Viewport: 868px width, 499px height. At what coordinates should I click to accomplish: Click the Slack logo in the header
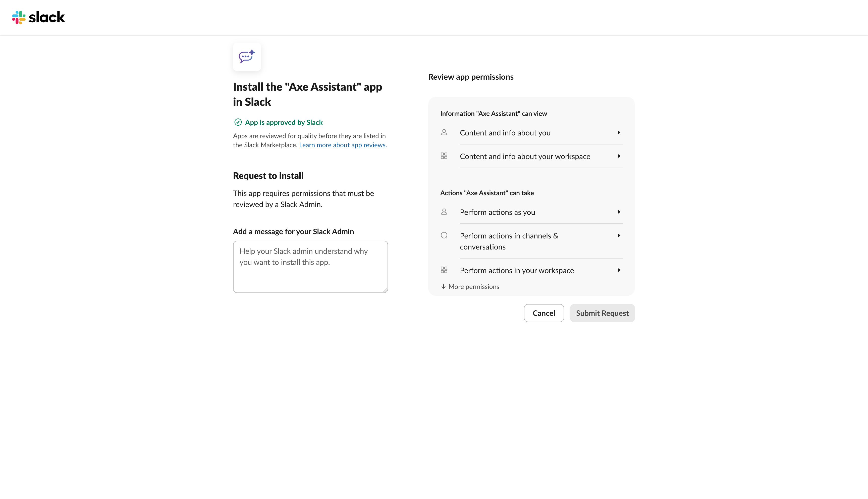(38, 18)
